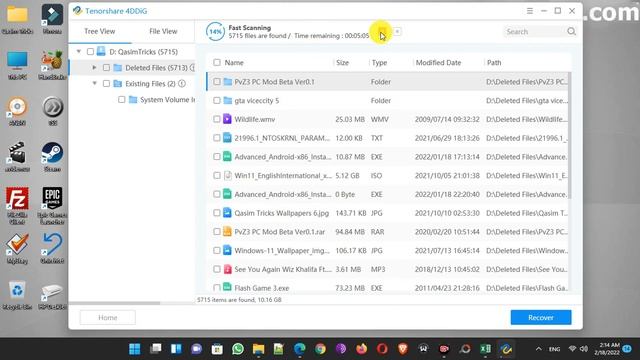Click the PvZ3 PC Mod Beta Ver0.1.rar archive icon
Viewport: 640px width, 360px height.
(227, 232)
